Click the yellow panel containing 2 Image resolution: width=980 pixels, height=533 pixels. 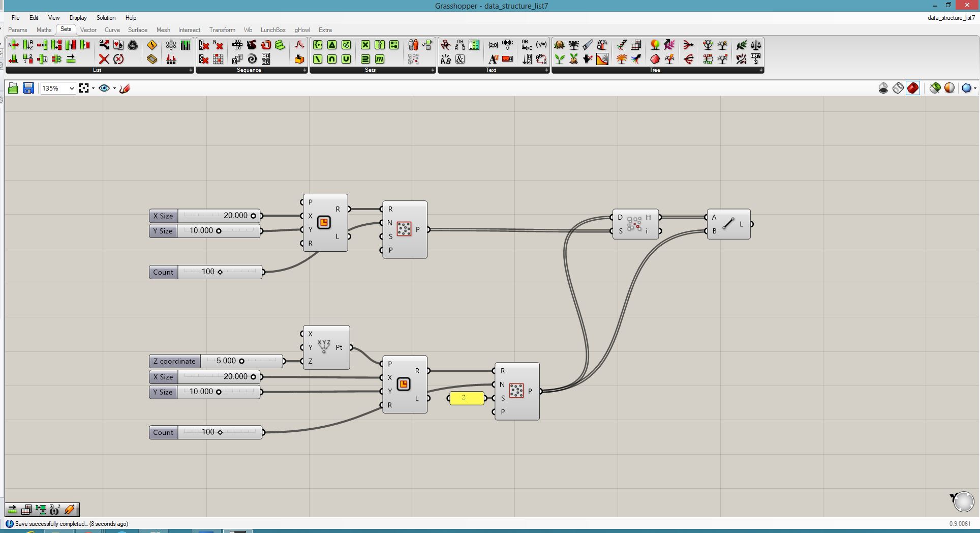point(467,398)
